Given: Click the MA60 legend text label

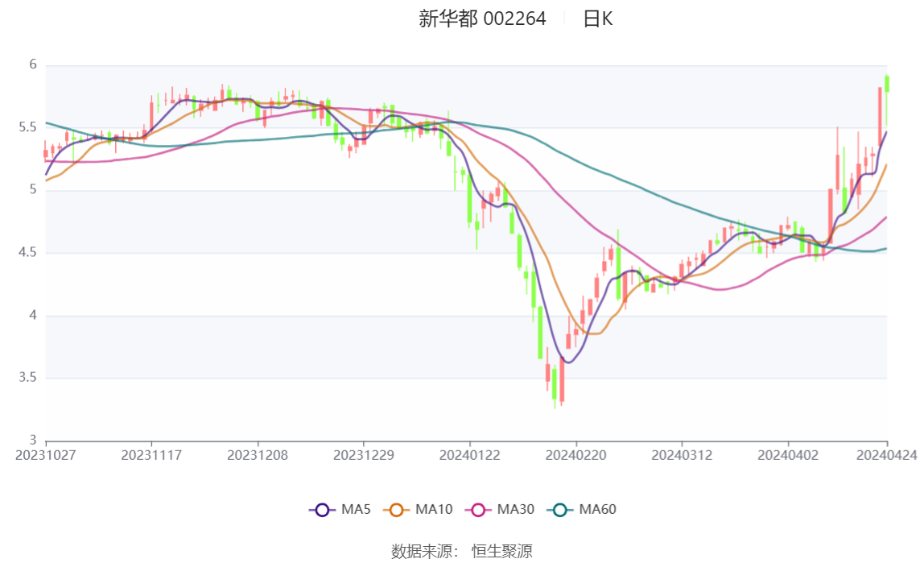Looking at the screenshot, I should 597,510.
